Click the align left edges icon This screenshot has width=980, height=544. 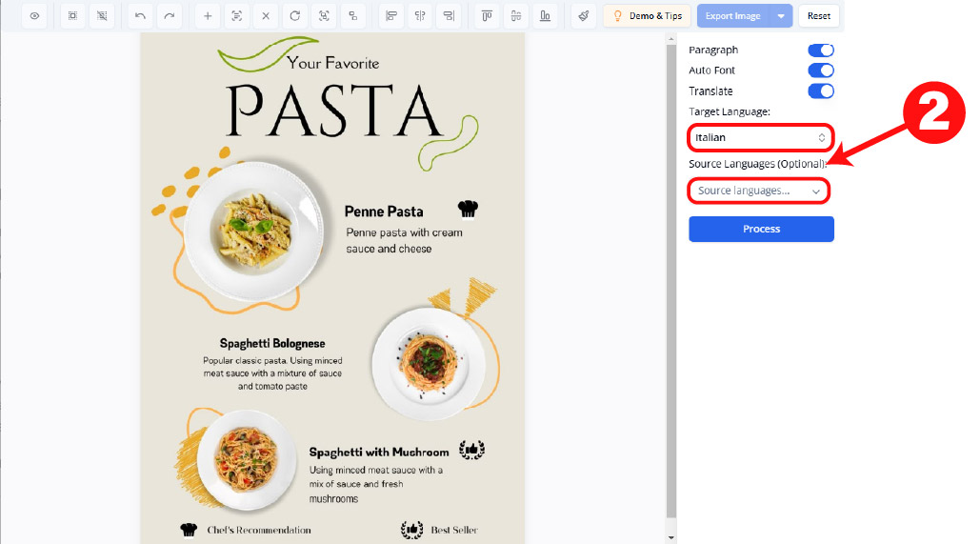(390, 16)
